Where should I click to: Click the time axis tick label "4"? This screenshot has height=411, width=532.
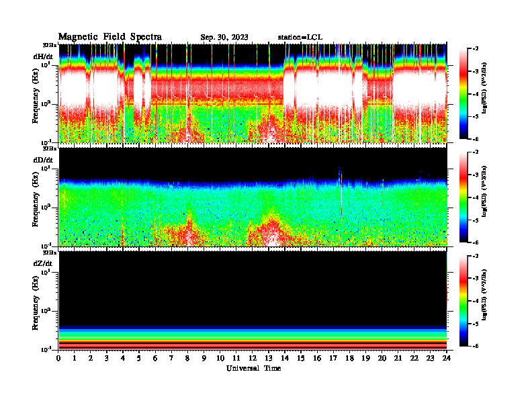pos(123,358)
